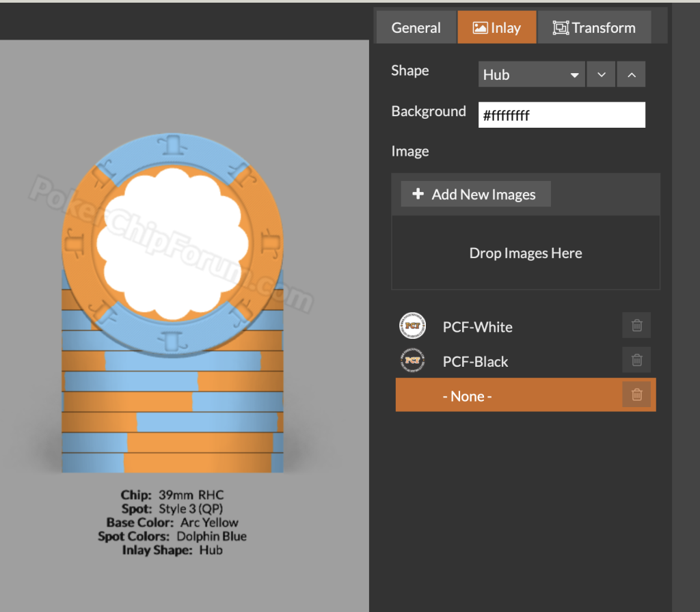Delete the PCF-White image with trash icon
The height and width of the screenshot is (612, 700).
636,326
